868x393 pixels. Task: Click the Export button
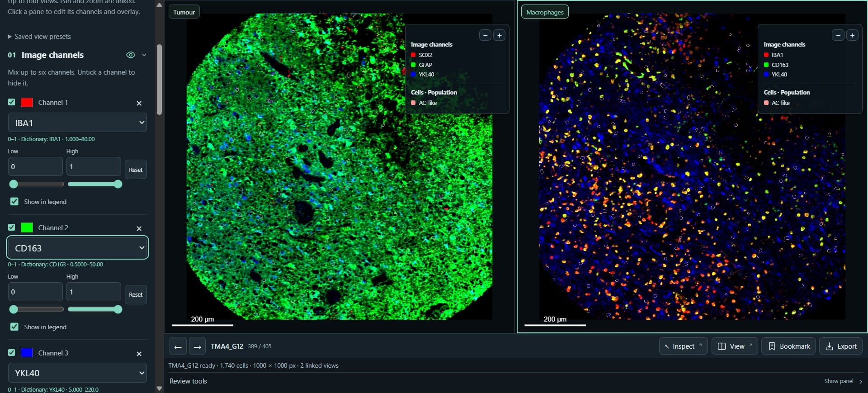click(841, 346)
